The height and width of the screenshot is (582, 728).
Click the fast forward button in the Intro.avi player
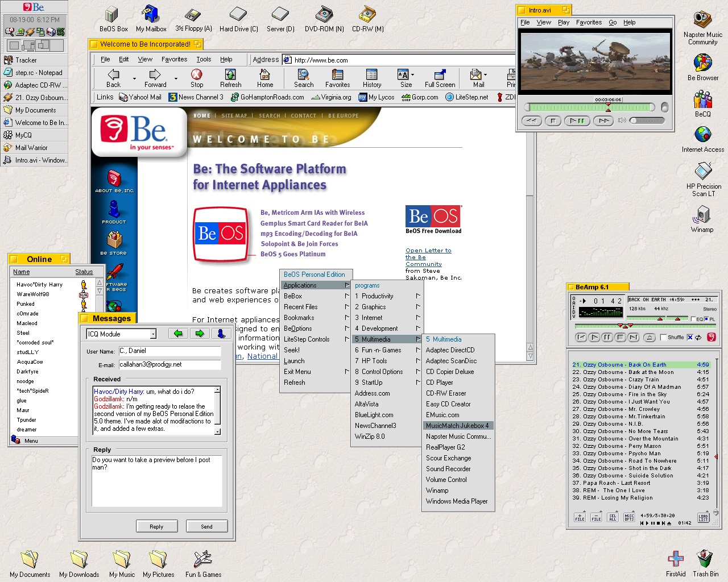click(603, 120)
